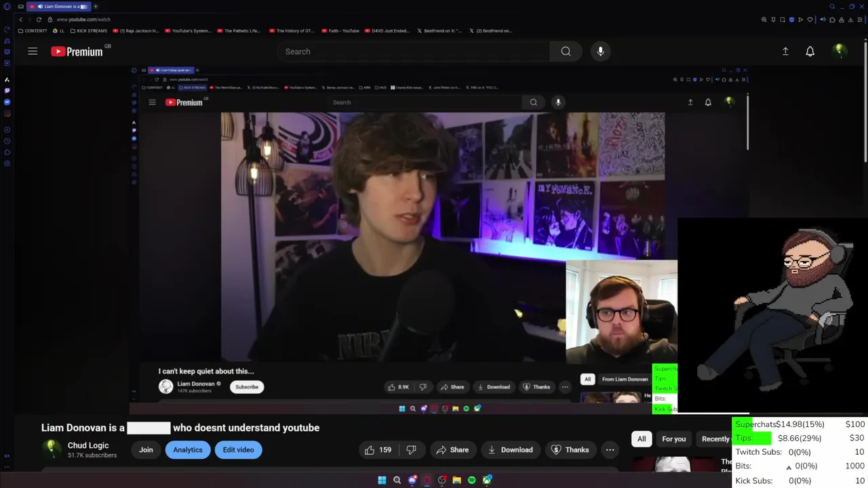Open the Windows Start button
Image resolution: width=868 pixels, height=488 pixels.
tap(382, 480)
